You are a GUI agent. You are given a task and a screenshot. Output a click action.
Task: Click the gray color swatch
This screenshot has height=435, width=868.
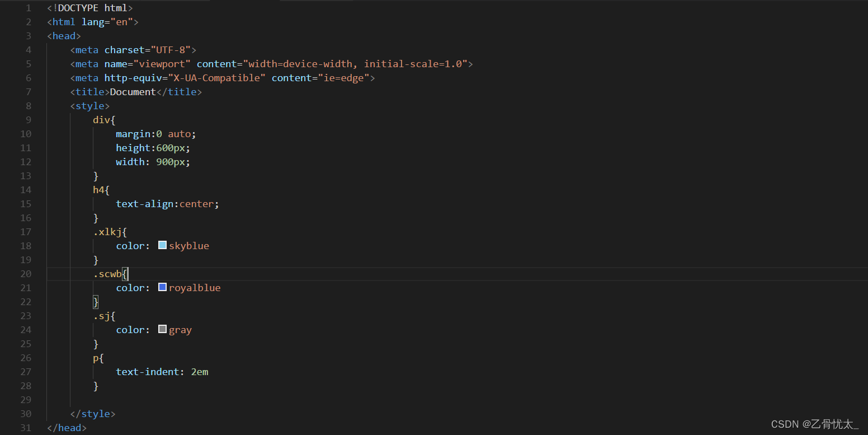coord(162,329)
